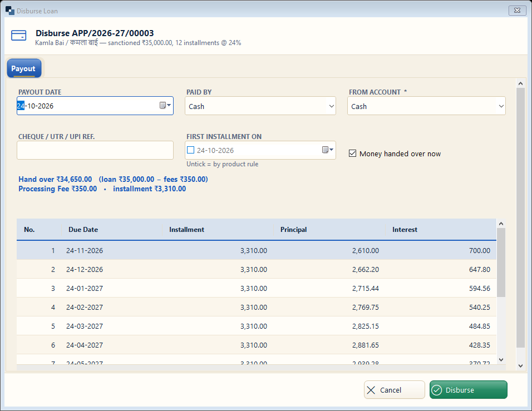The width and height of the screenshot is (532, 411).
Task: Click the green Disburse button
Action: click(468, 390)
